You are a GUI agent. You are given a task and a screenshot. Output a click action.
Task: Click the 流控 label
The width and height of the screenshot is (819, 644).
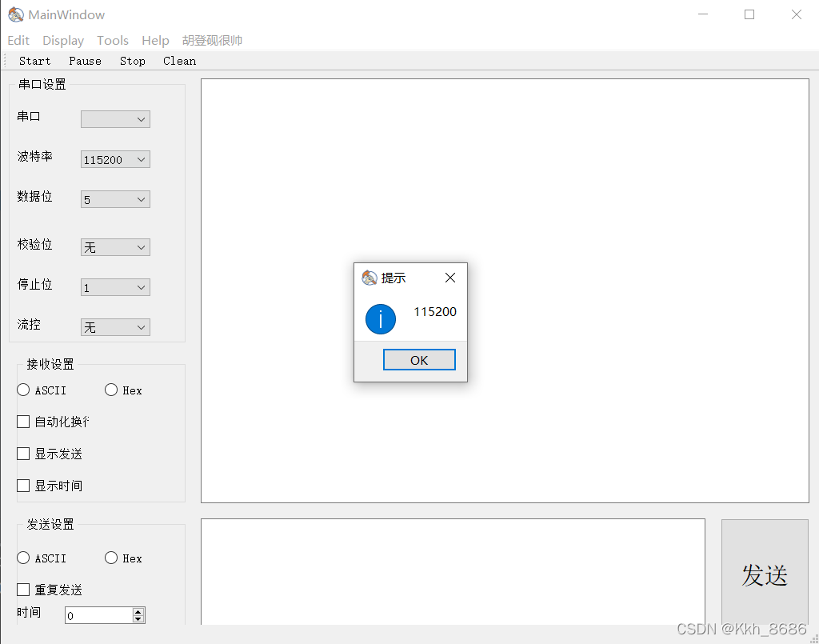(x=29, y=324)
